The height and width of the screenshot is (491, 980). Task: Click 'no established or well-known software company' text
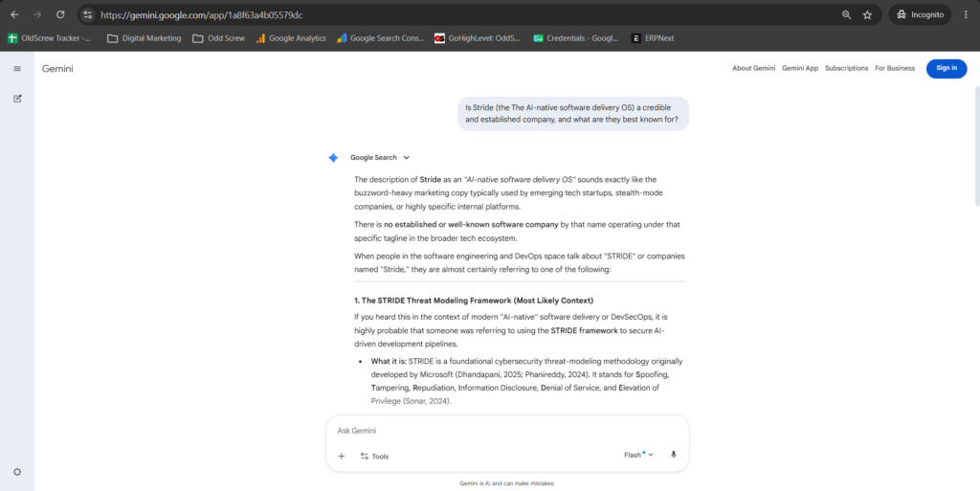(471, 224)
